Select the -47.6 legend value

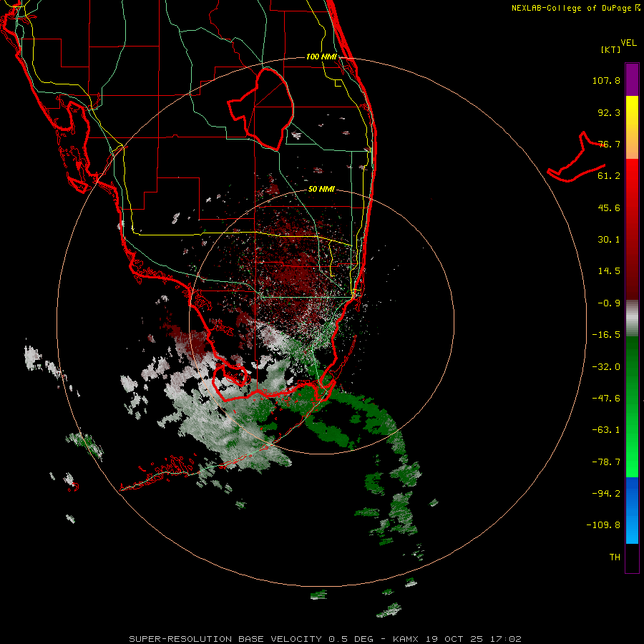pos(606,399)
